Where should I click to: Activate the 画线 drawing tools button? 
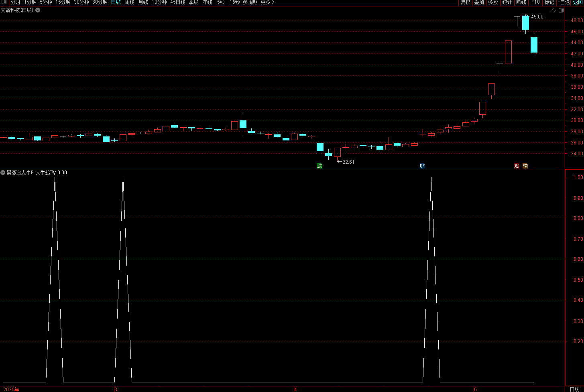coord(521,2)
